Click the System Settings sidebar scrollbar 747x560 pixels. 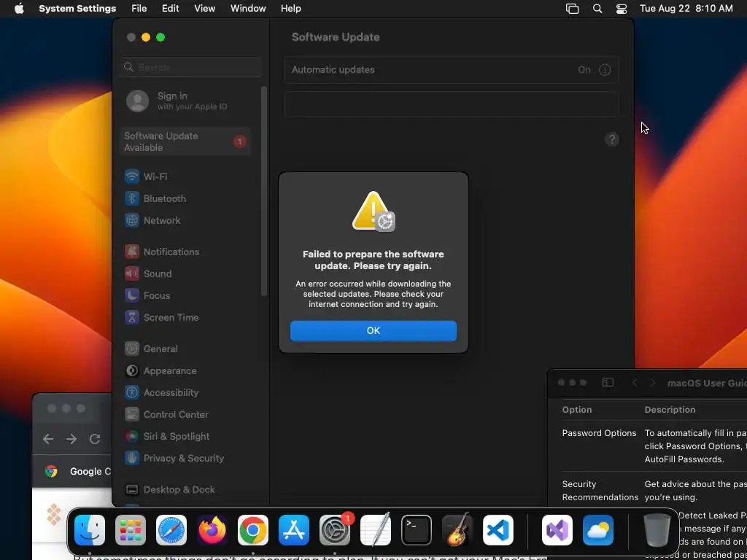[x=264, y=190]
